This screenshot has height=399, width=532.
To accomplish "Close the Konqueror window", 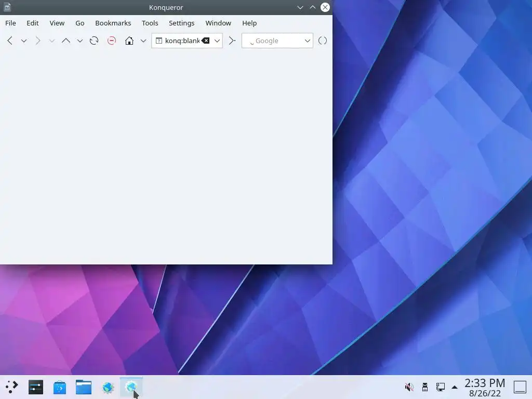I will click(x=325, y=7).
